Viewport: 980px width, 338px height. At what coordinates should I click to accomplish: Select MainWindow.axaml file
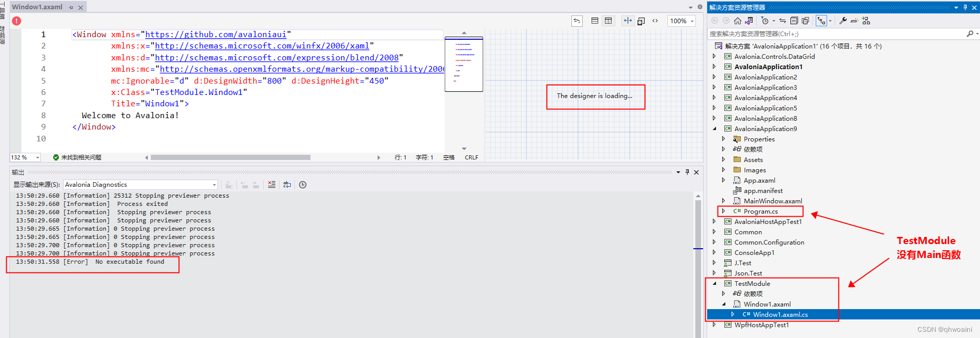click(772, 201)
